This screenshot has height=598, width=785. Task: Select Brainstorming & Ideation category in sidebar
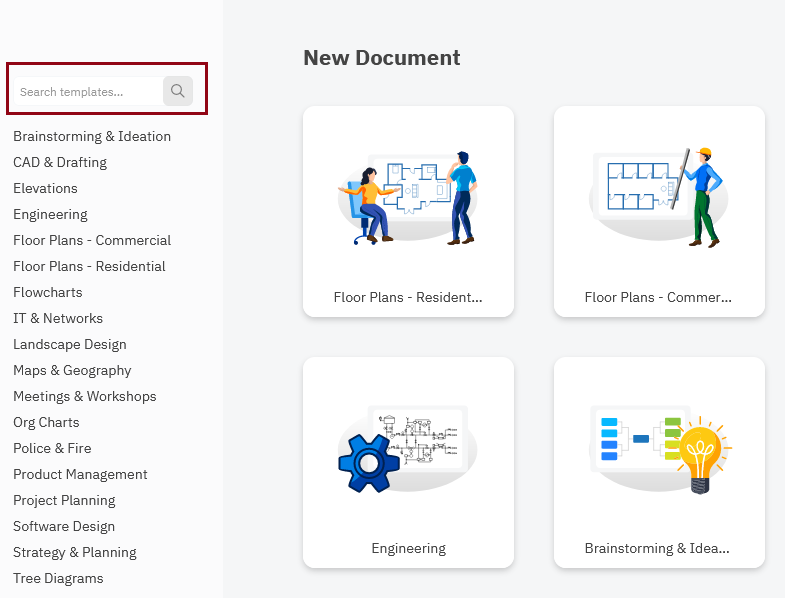[x=92, y=136]
